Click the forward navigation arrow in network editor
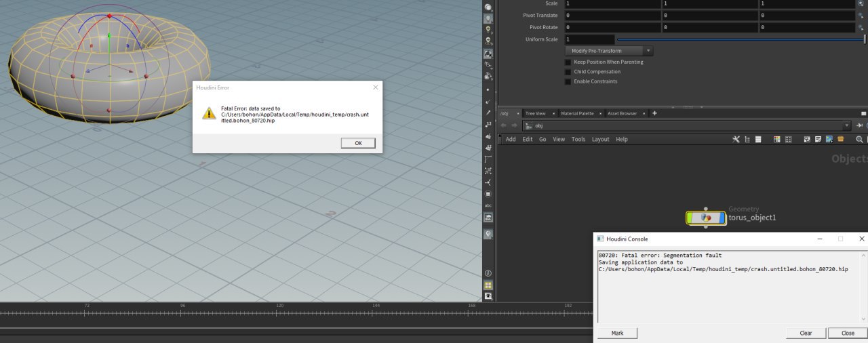868x343 pixels. (515, 125)
